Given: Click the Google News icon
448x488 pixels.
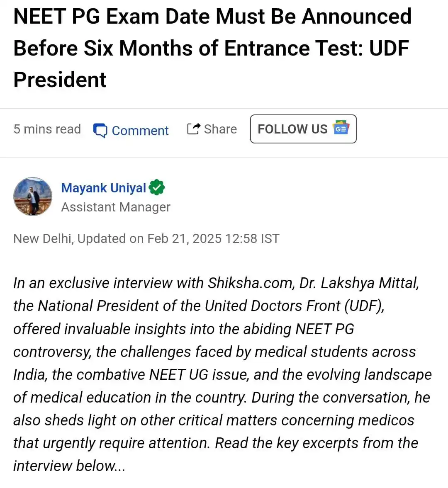Looking at the screenshot, I should coord(341,129).
